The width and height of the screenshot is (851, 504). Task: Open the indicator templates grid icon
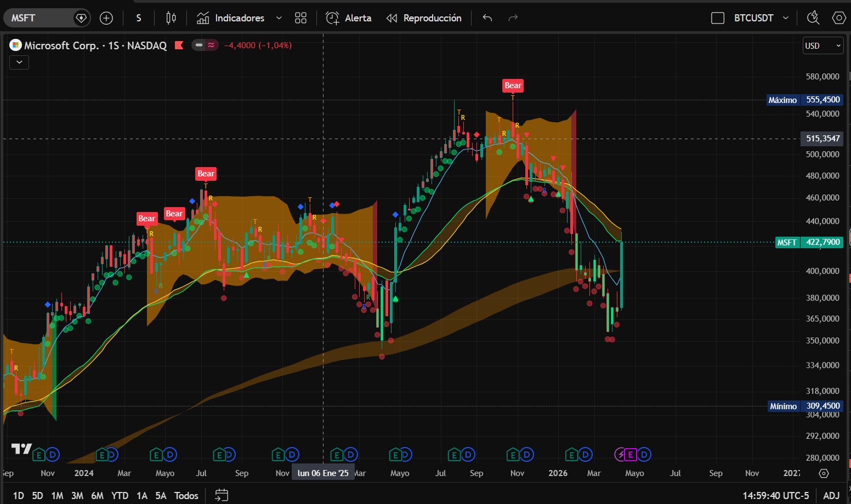[x=300, y=18]
